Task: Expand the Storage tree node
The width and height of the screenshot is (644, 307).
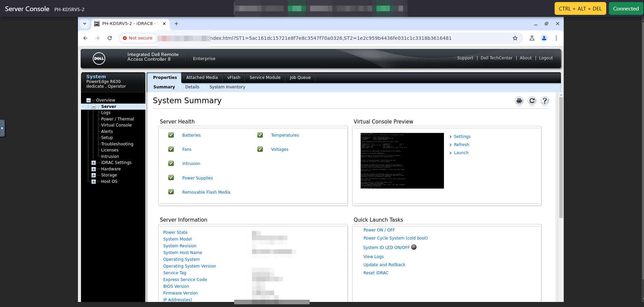Action: (x=93, y=175)
